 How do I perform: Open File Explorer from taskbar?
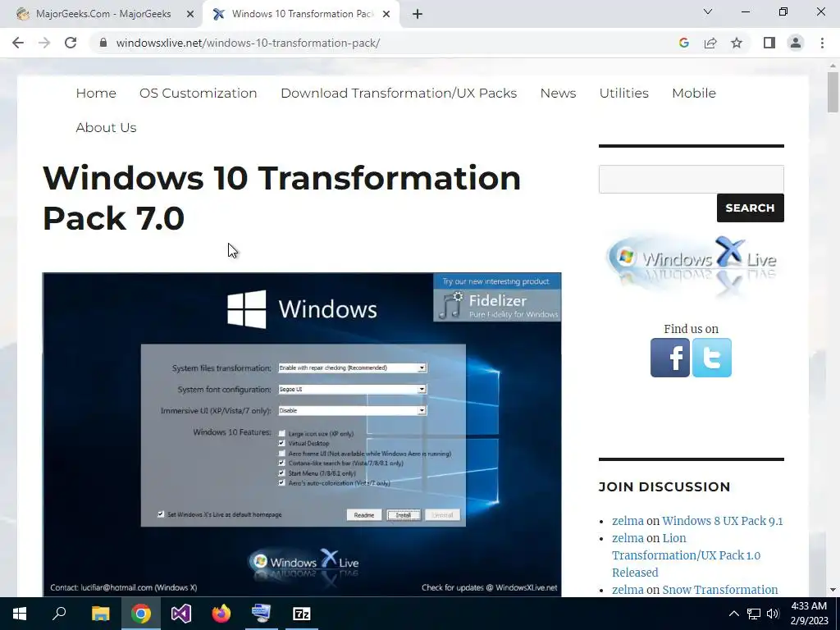tap(100, 614)
